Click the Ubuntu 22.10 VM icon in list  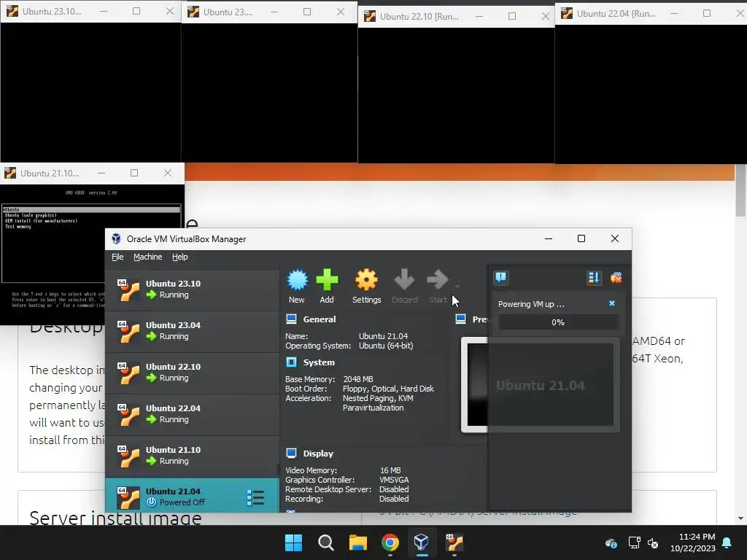(128, 373)
